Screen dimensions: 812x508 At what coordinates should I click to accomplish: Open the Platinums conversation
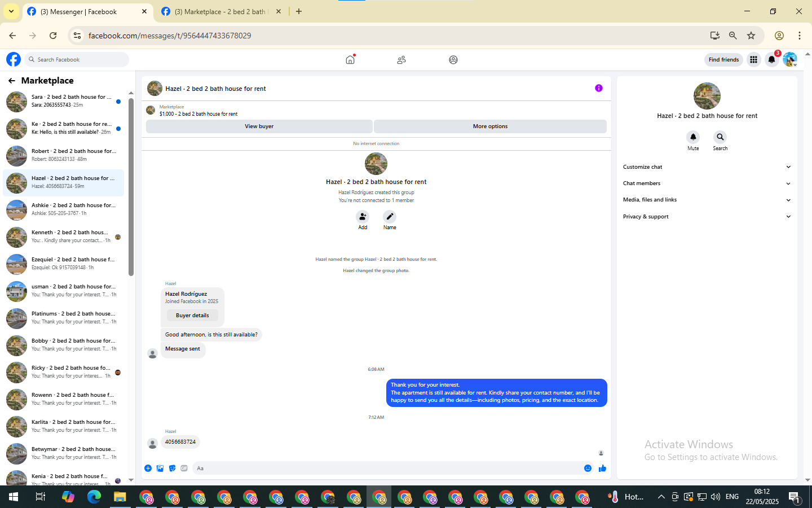63,318
